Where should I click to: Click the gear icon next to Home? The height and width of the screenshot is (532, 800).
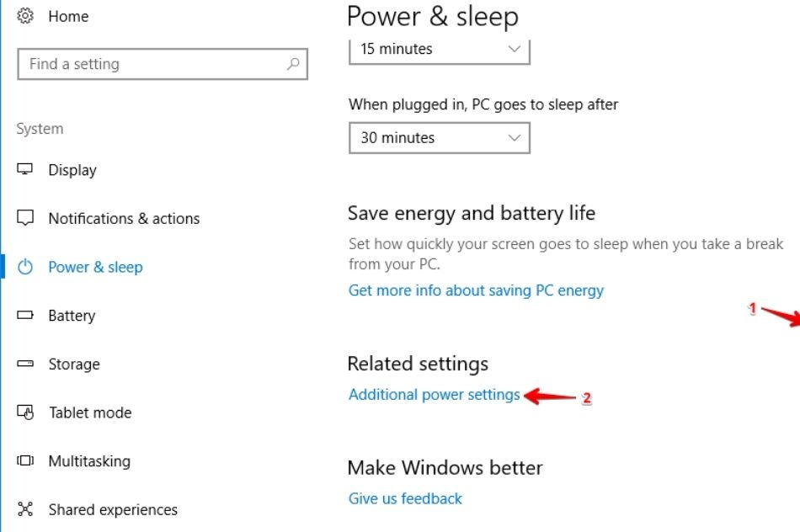24,15
